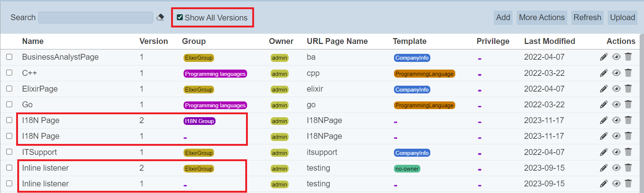
Task: Click the Add button
Action: pos(503,18)
